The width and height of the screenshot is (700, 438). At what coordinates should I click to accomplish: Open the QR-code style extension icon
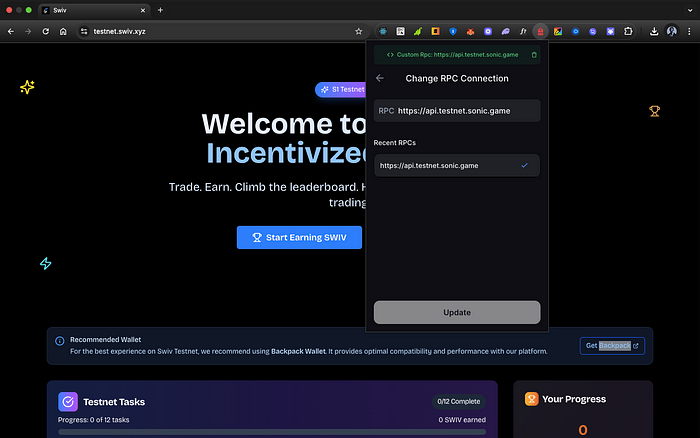coord(400,31)
